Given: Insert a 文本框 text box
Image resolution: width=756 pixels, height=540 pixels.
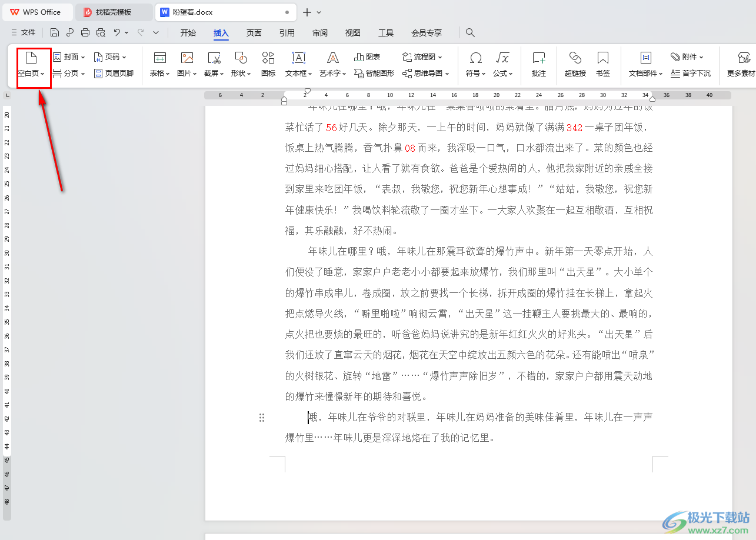Looking at the screenshot, I should (299, 58).
